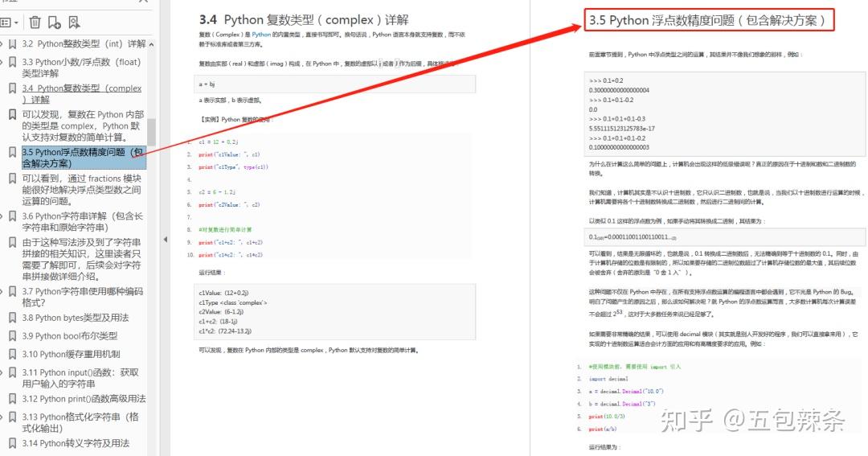Click bookmark icon beside 3.9 Python bool
This screenshot has width=868, height=456.
tap(13, 336)
